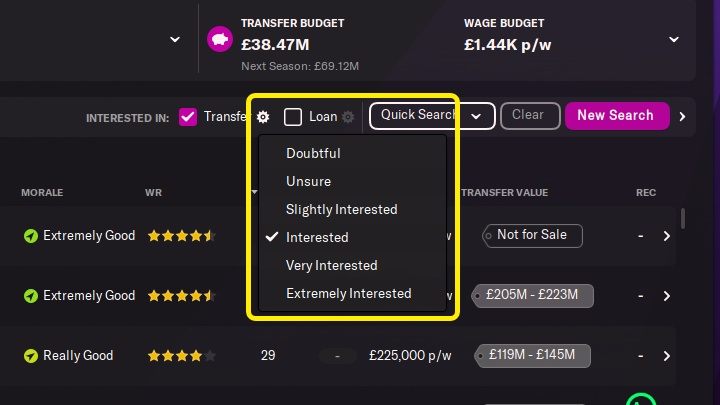Open the Loan interest settings gear
The height and width of the screenshot is (405, 720).
[348, 117]
